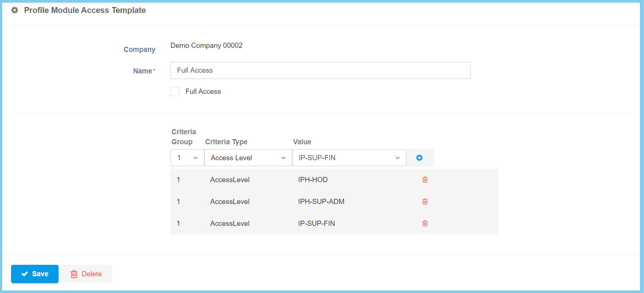Click the trash icon in the IP-SUP-FIN list row
This screenshot has height=293, width=644.
(425, 224)
